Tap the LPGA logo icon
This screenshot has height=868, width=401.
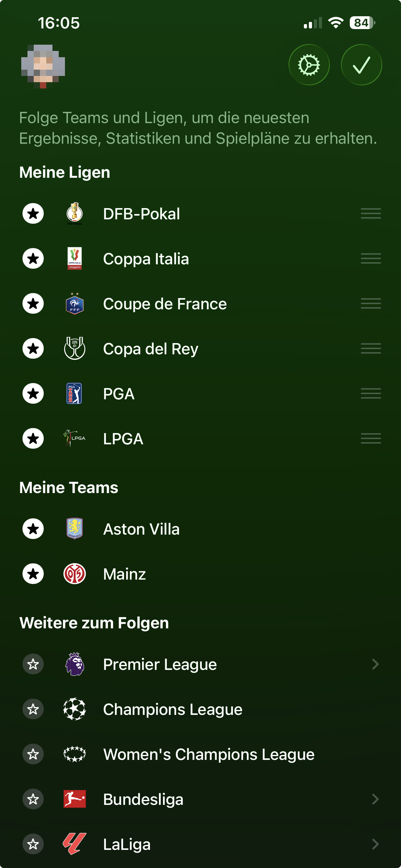coord(74,438)
